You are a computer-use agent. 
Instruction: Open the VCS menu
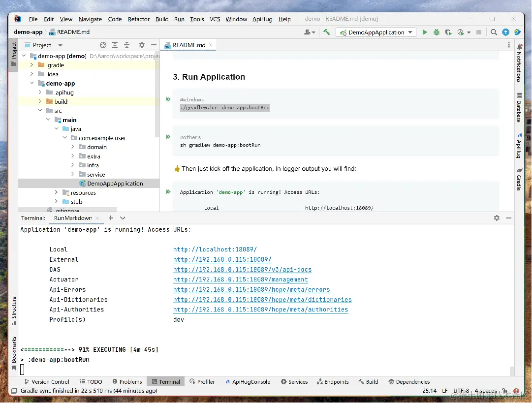point(215,19)
